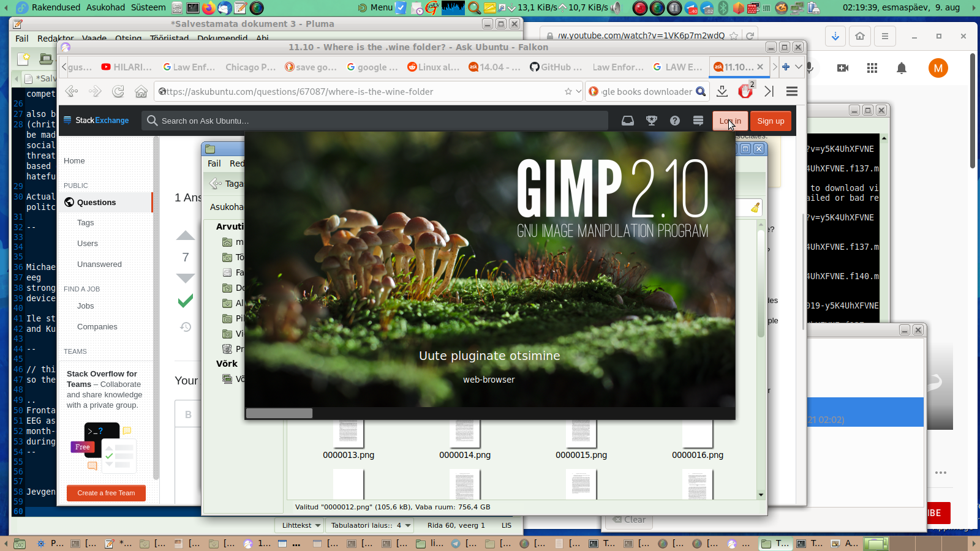
Task: Go forward in Falkon browser
Action: tap(95, 91)
